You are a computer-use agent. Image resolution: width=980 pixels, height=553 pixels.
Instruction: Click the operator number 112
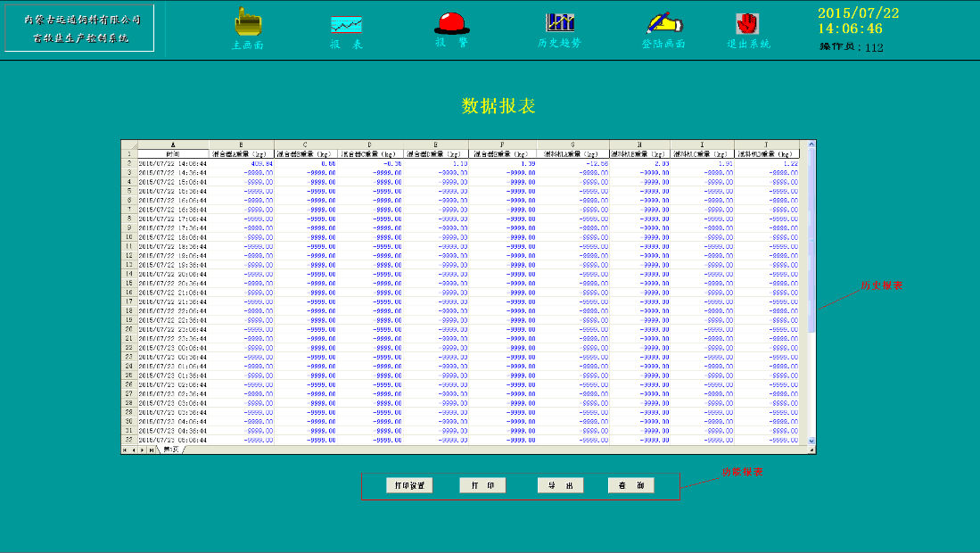875,47
